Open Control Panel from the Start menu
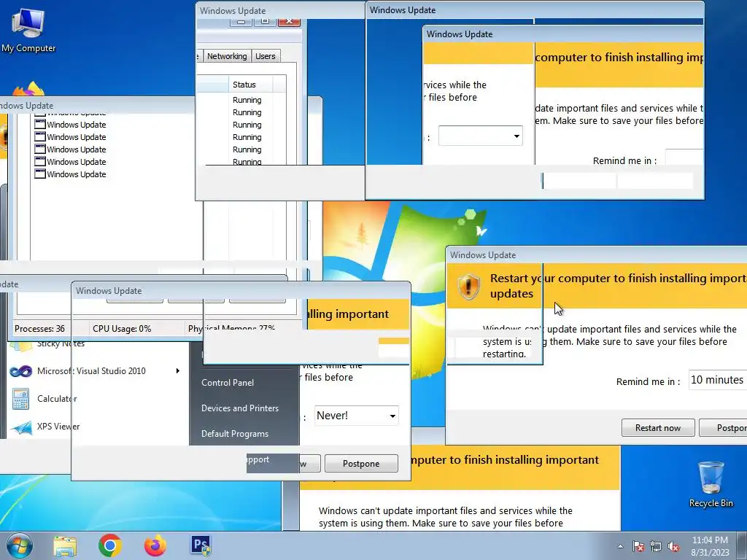Screen dimensions: 747x560 pos(228,382)
